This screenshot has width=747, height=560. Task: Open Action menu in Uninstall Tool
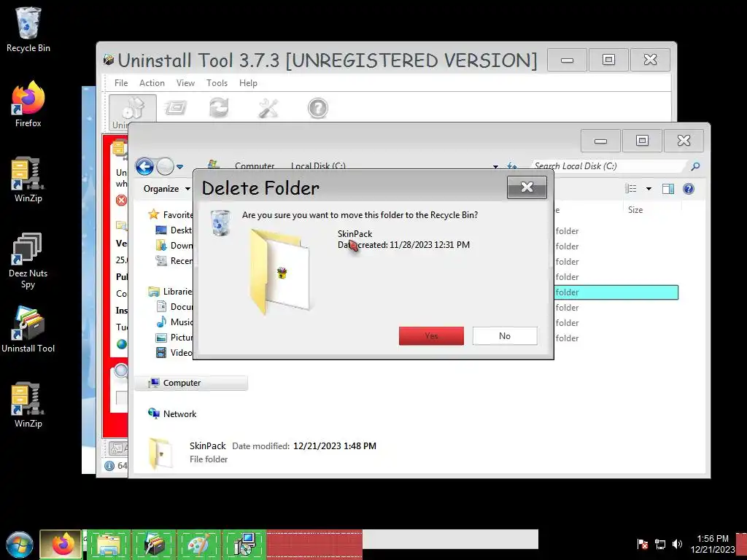click(152, 83)
